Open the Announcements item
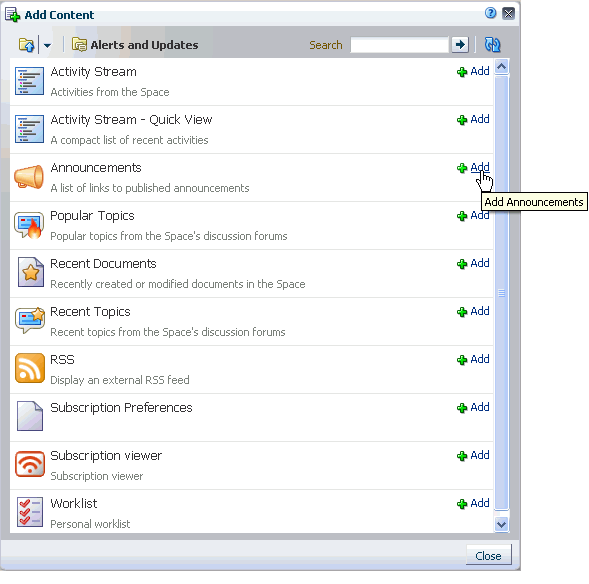The image size is (589, 584). point(96,168)
